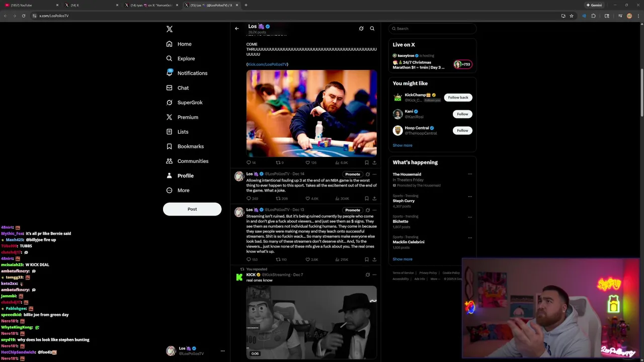Image resolution: width=644 pixels, height=362 pixels.
Task: Promote the Dec 14 NBA post
Action: (x=353, y=174)
